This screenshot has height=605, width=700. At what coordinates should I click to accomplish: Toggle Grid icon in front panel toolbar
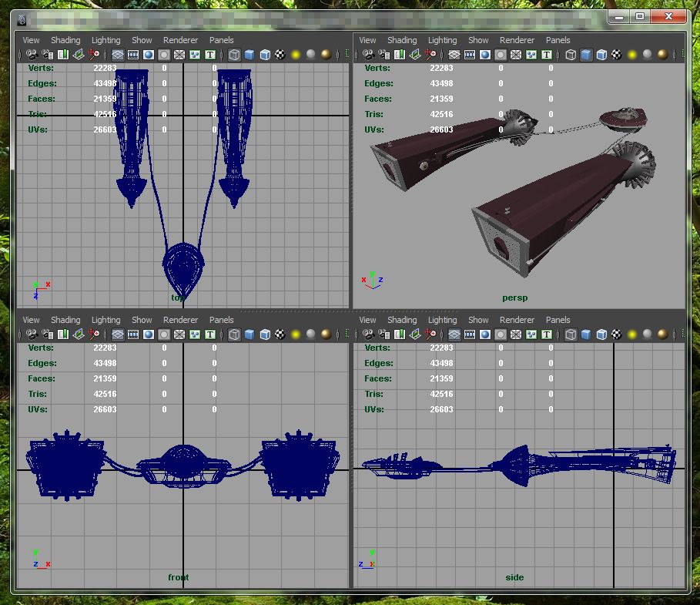[x=118, y=334]
